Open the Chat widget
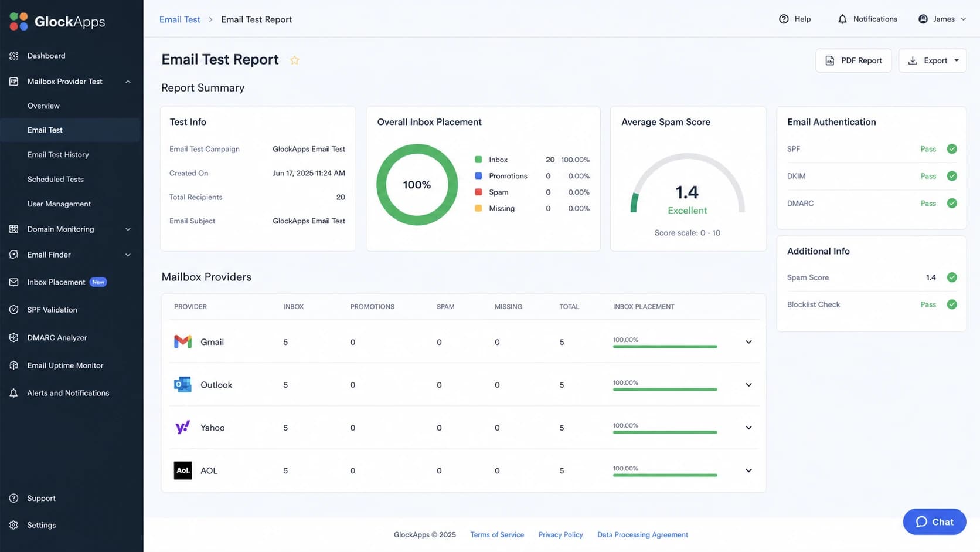 934,521
